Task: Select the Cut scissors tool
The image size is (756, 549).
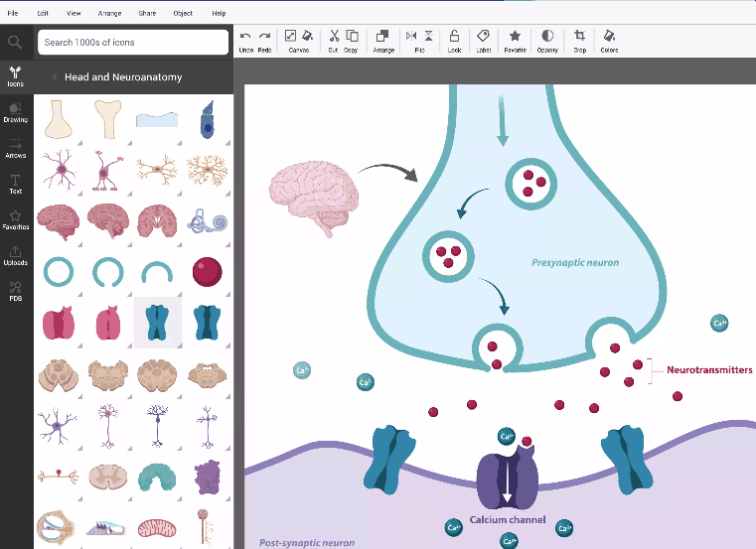Action: coord(335,38)
